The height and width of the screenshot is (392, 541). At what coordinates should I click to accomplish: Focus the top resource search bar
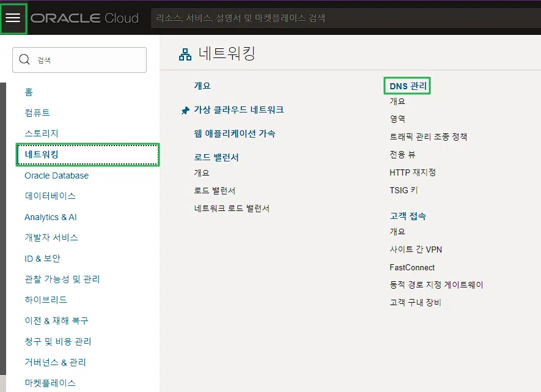(346, 18)
